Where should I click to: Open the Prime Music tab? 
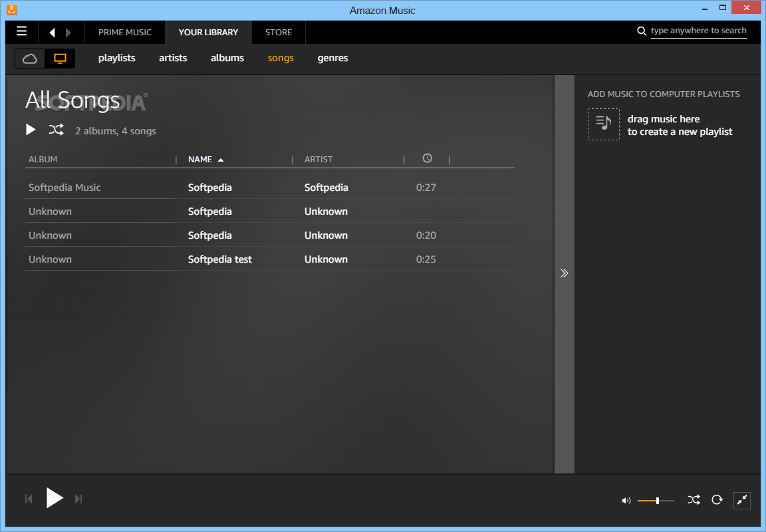[x=125, y=32]
